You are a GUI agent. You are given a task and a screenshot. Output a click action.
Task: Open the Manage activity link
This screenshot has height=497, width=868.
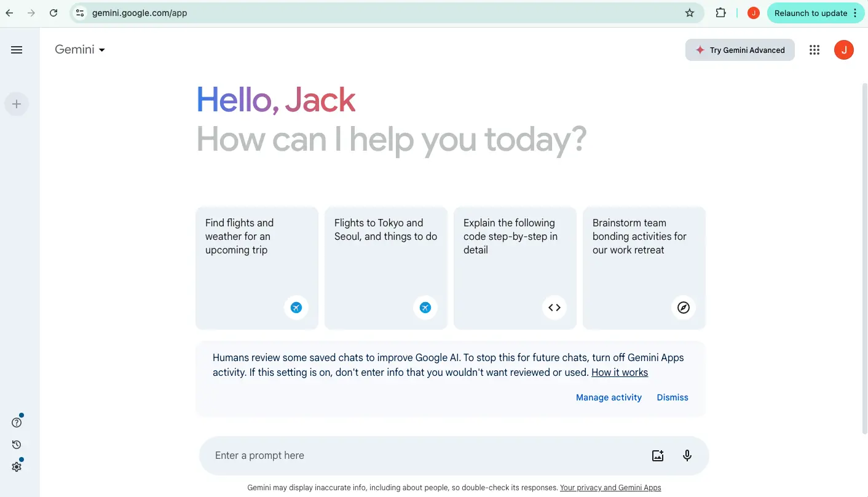click(x=609, y=397)
